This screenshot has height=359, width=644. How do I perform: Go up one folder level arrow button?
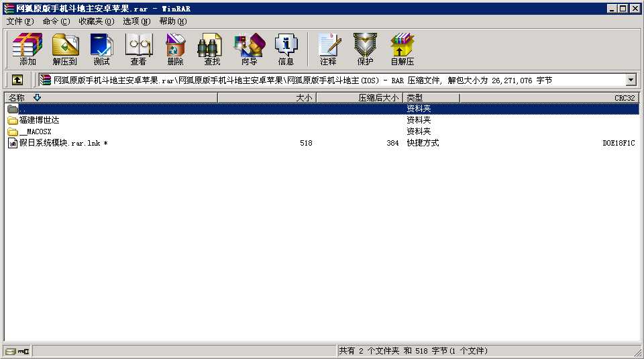coord(17,80)
